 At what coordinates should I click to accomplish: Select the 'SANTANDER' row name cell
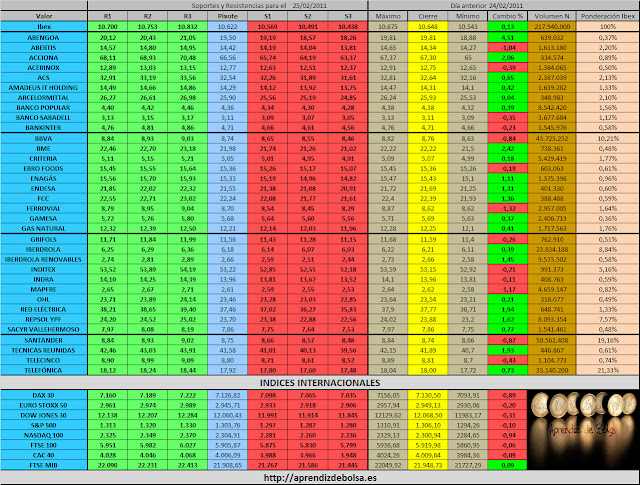[x=44, y=340]
